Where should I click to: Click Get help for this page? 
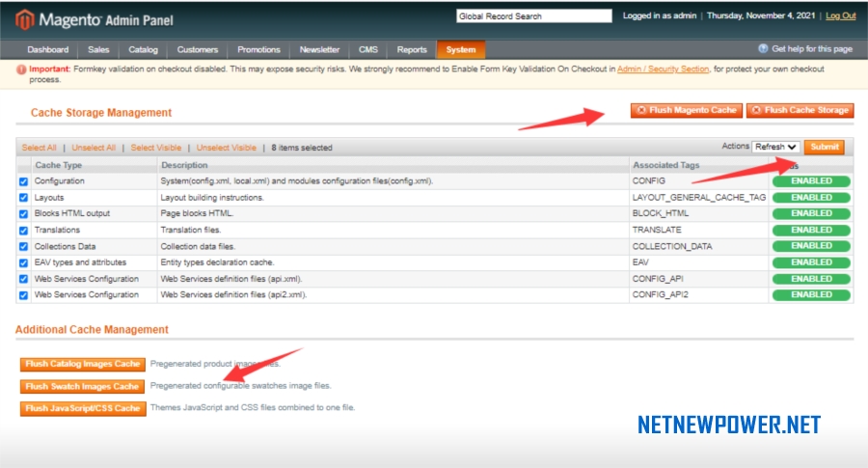tap(812, 49)
